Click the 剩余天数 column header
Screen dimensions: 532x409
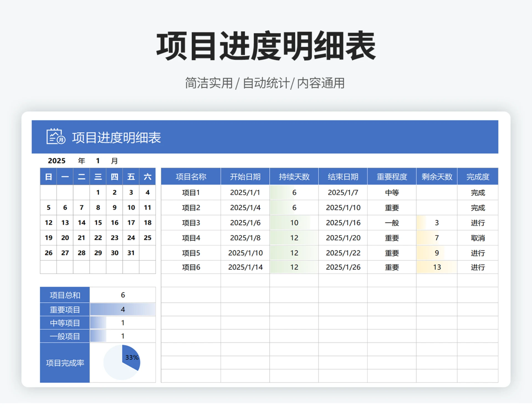[436, 176]
